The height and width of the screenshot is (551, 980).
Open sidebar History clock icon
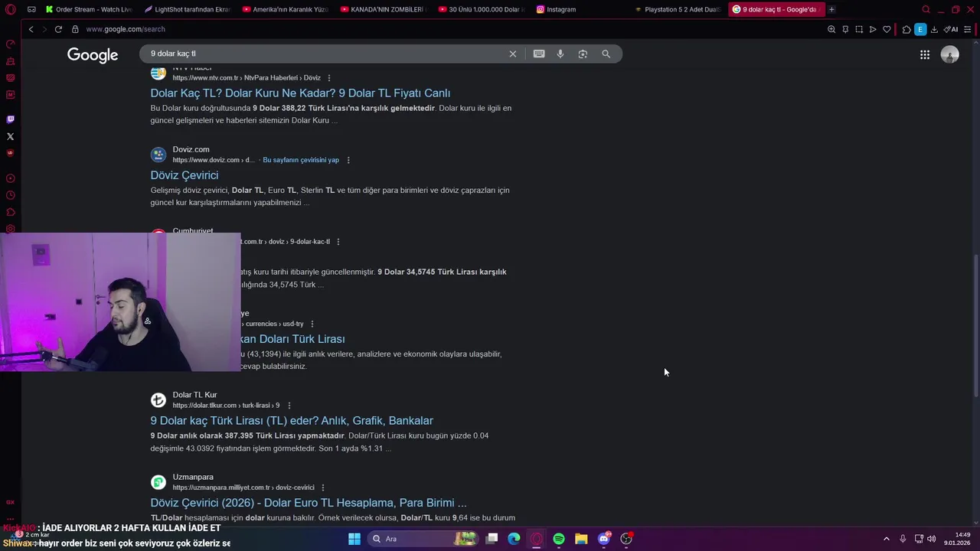click(x=10, y=195)
